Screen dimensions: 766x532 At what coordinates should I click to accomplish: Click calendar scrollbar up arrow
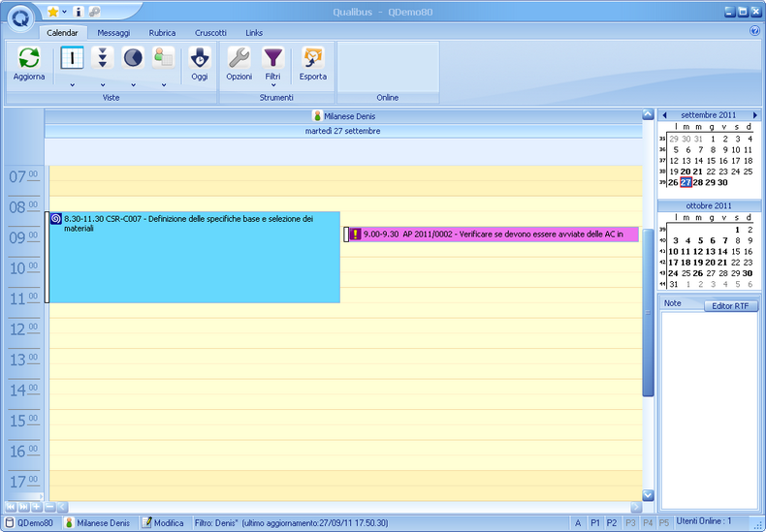[x=648, y=115]
